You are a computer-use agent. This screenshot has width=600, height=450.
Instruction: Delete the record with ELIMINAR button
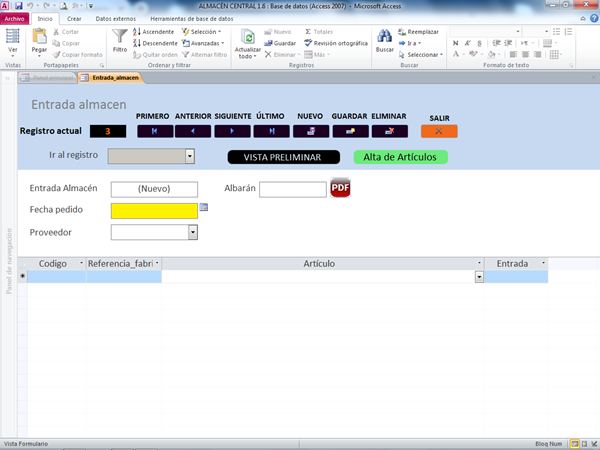coord(389,131)
